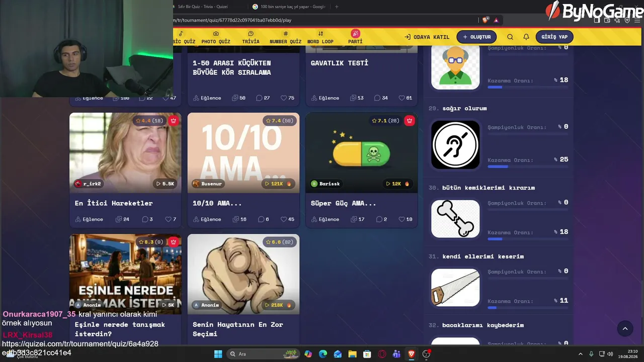Screen dimensions: 644x362
Task: Click the scroll-to-top arrow button
Action: tap(625, 328)
